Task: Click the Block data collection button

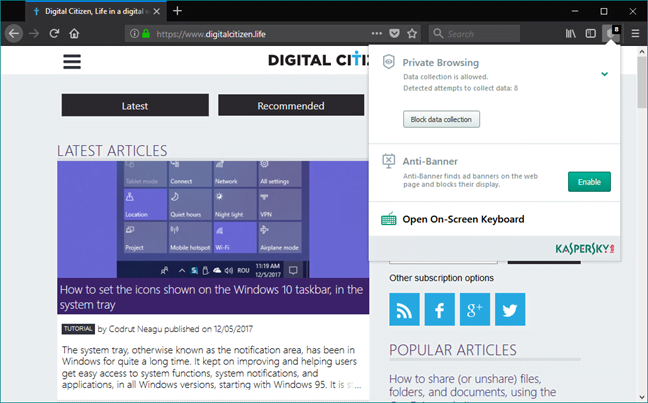Action: [x=442, y=120]
